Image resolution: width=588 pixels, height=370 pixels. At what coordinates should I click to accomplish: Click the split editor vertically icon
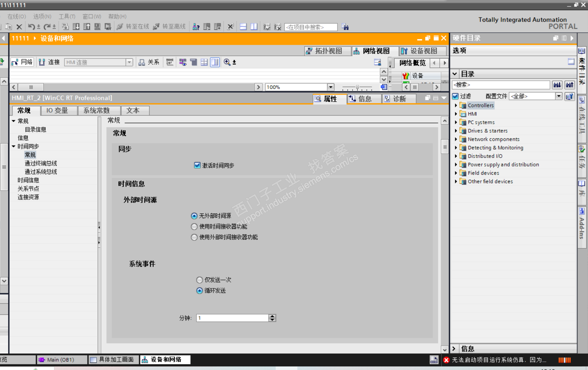tap(254, 27)
